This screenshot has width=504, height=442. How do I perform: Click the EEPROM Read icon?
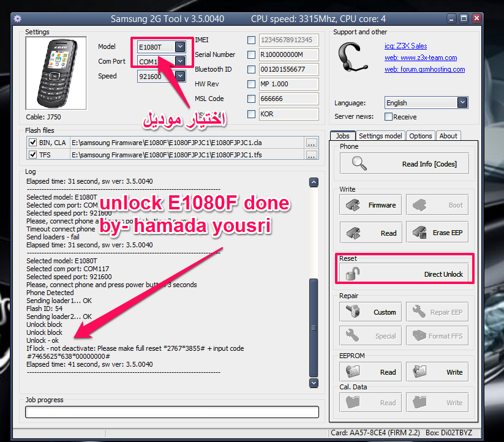coord(353,372)
